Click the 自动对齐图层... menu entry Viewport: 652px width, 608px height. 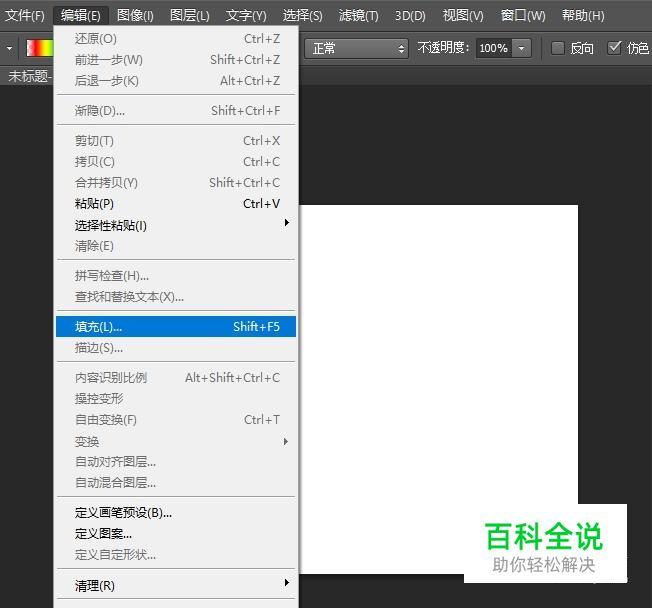tap(176, 462)
